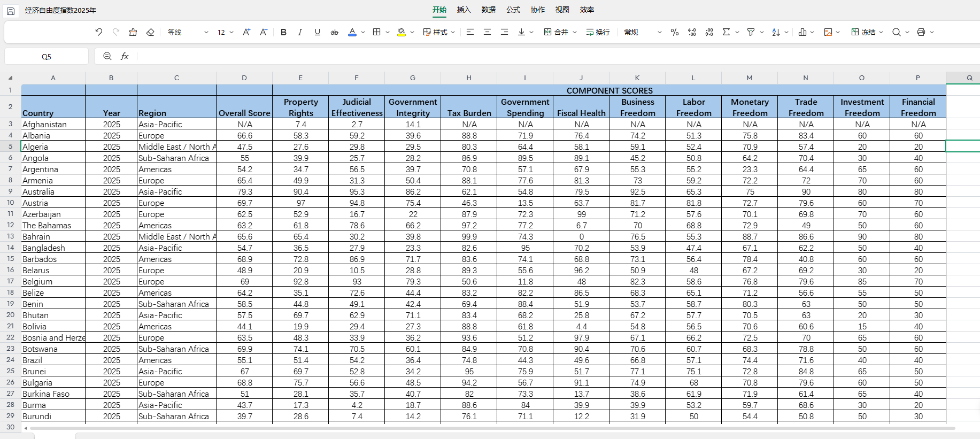Open the 冻结 freeze panes dropdown
This screenshot has height=439, width=980.
coord(867,32)
